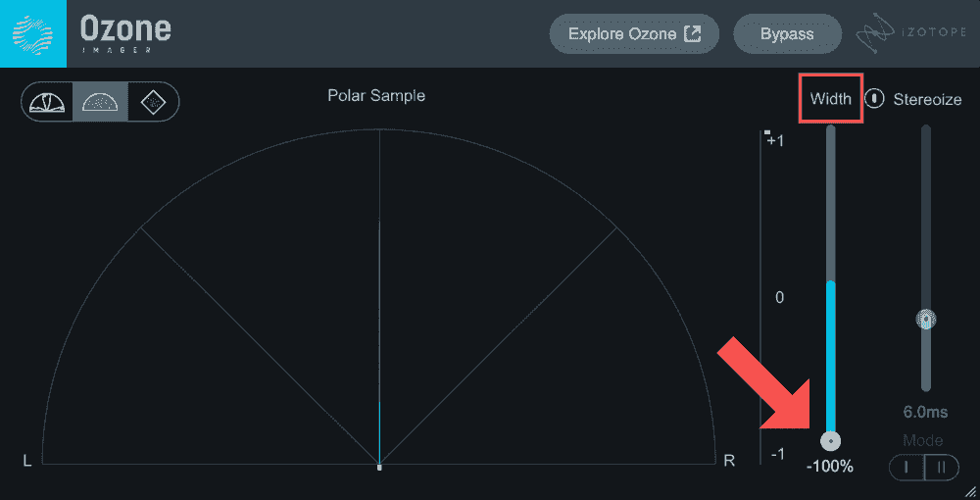Click the Explore Ozone button
980x500 pixels.
click(634, 34)
